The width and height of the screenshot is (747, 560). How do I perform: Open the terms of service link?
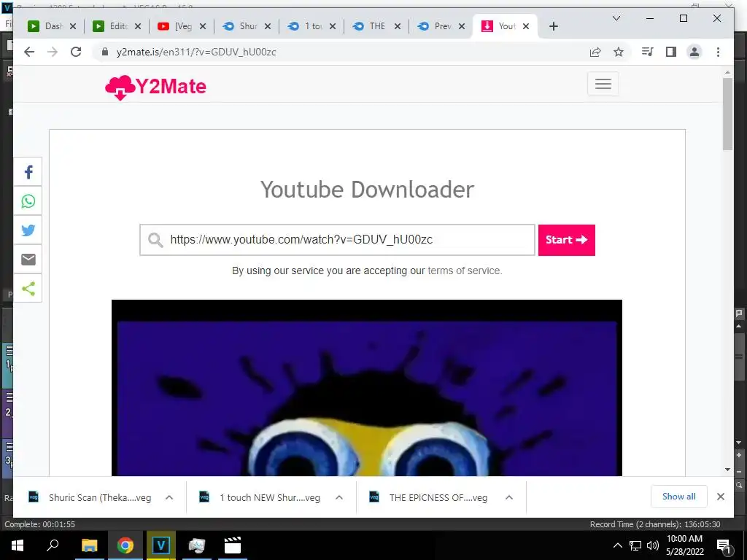click(463, 271)
